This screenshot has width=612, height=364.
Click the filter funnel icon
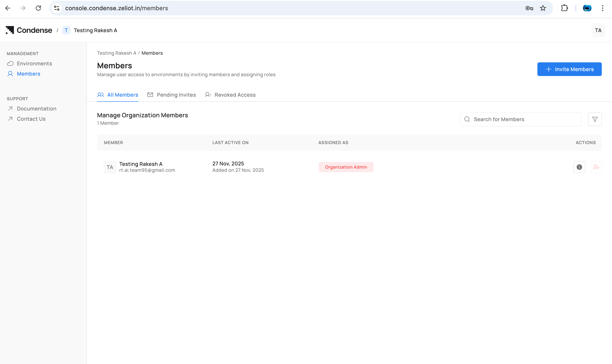[x=595, y=119]
